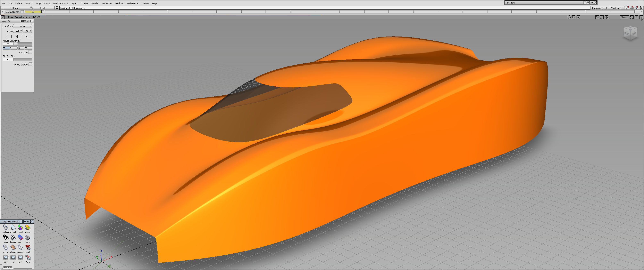Activate the clayao clay shading icon

click(13, 247)
